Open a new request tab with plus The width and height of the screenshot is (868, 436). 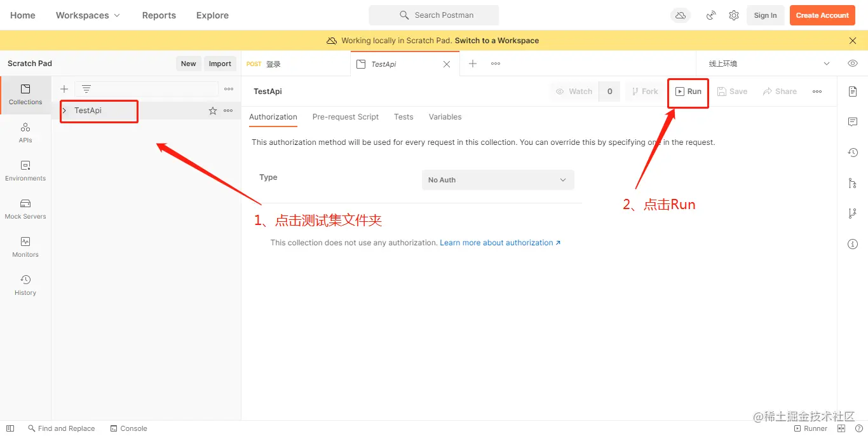473,64
